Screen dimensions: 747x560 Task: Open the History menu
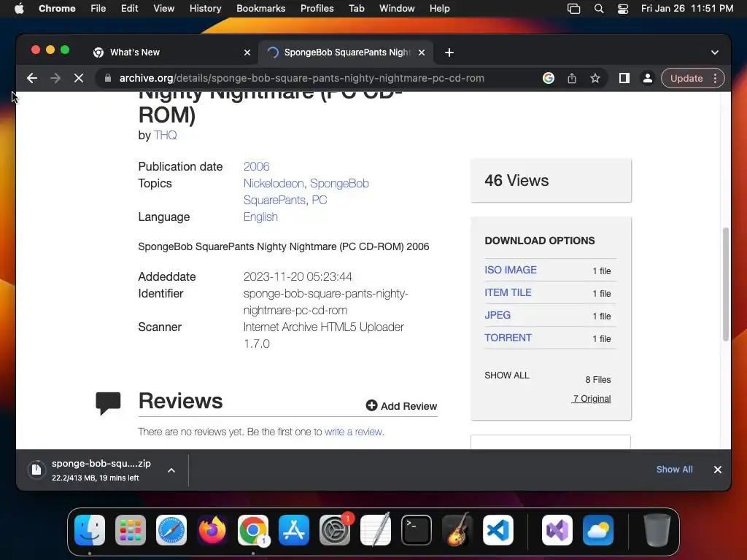205,8
